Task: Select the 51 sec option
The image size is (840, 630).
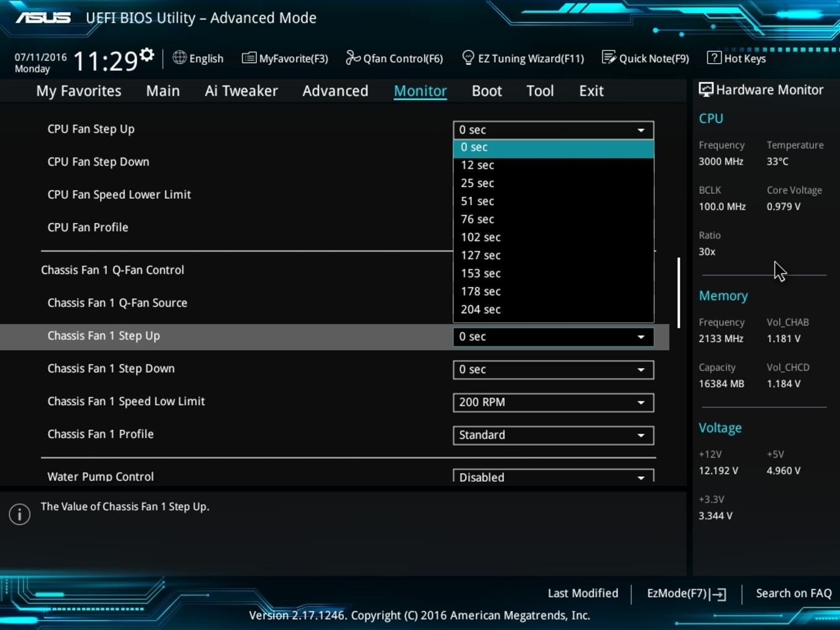Action: [553, 201]
